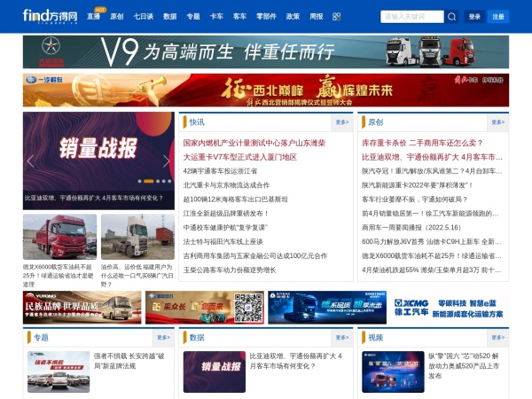Viewport: 532px width, 399px height.
Task: Click 更多 in the 视频 section
Action: click(x=497, y=338)
